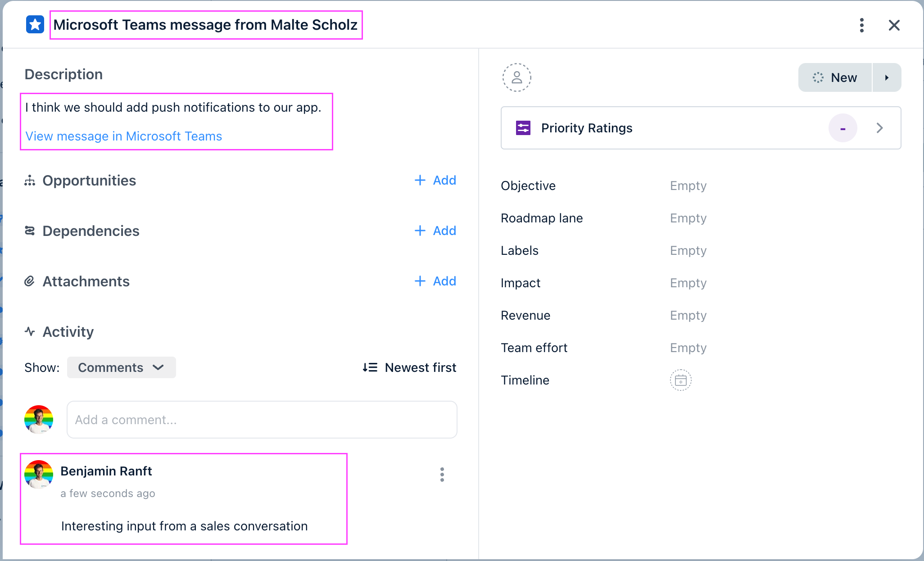Add an attachment
Viewport: 924px width, 561px height.
point(435,281)
